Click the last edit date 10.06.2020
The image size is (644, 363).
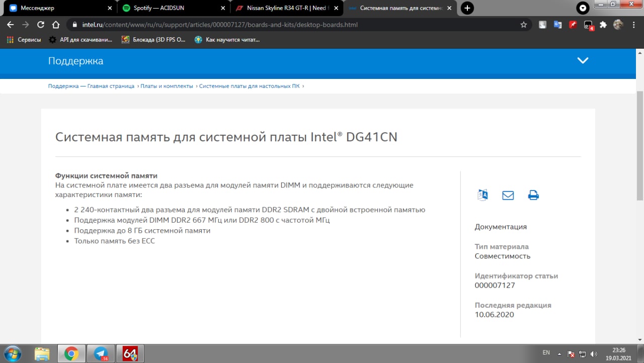coord(494,314)
